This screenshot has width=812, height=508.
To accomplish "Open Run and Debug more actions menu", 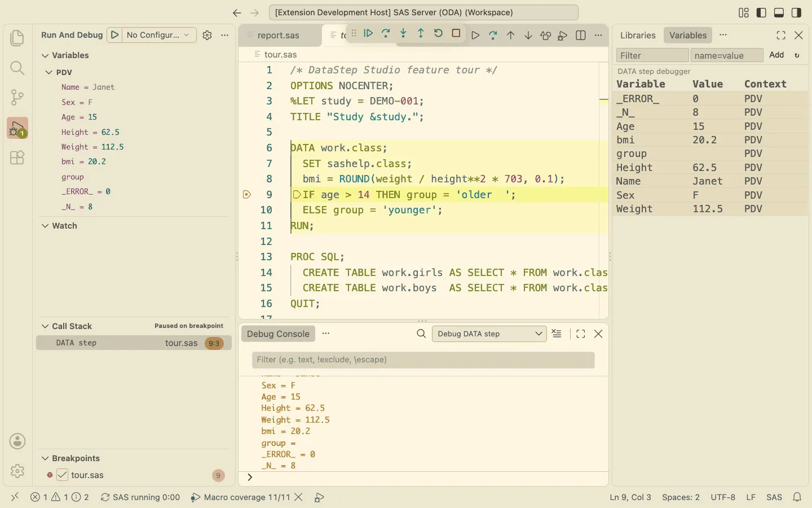I will click(x=225, y=35).
